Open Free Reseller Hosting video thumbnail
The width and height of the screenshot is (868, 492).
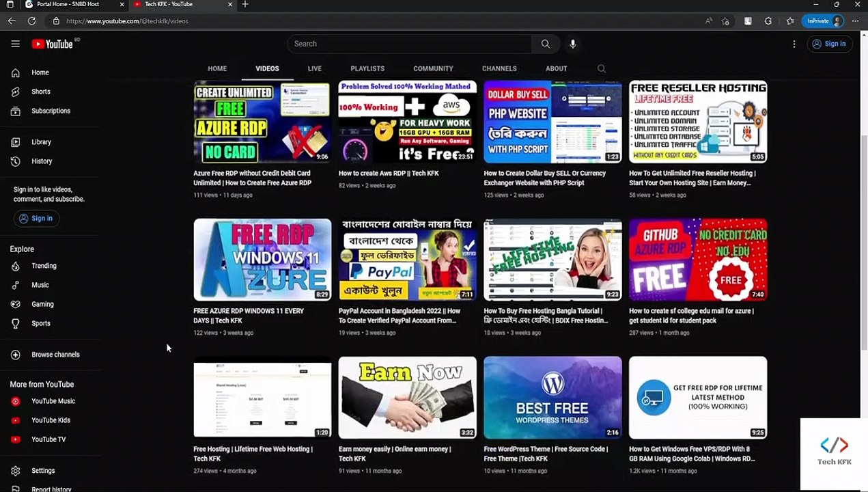click(x=698, y=122)
